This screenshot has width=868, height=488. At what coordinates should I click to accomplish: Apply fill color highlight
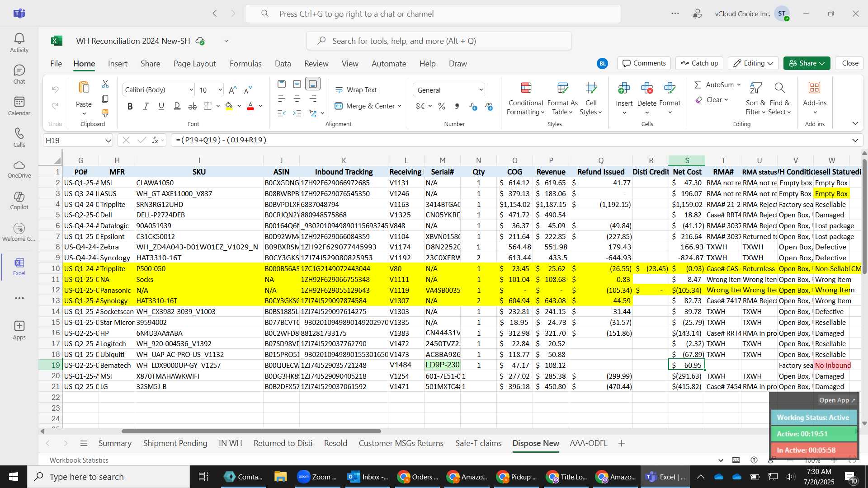229,106
